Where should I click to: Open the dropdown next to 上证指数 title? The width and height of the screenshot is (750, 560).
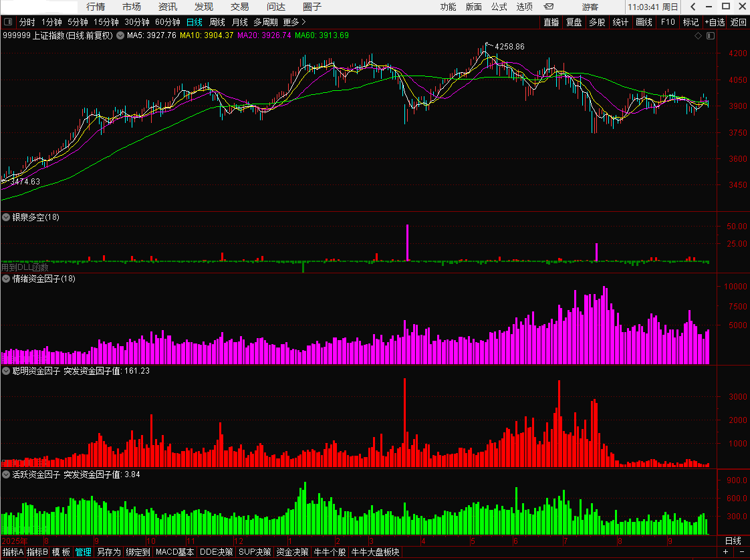(120, 35)
